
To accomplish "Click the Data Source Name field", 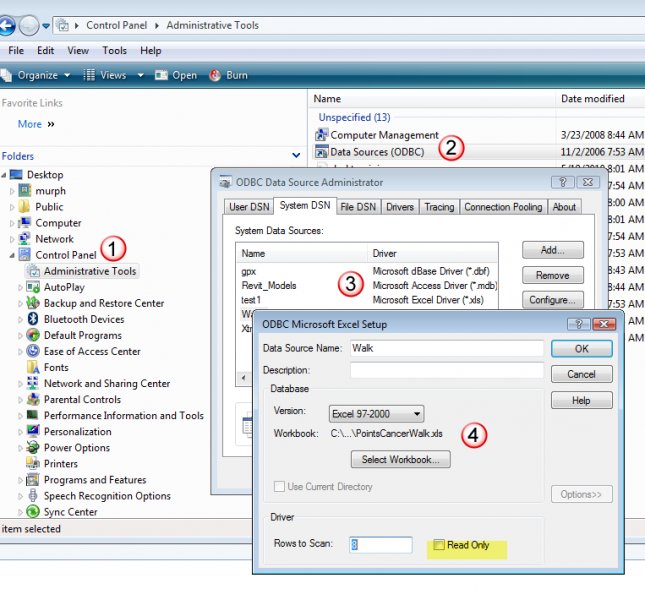I will (445, 348).
